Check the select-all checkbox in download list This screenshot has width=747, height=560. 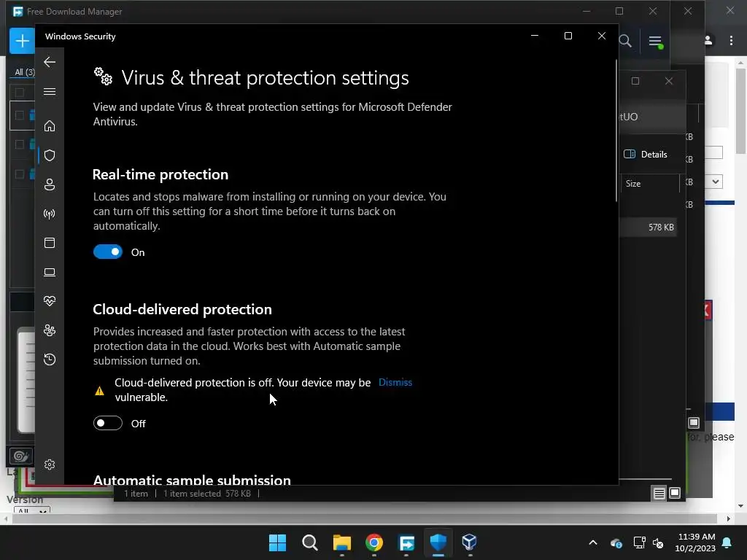[x=20, y=93]
